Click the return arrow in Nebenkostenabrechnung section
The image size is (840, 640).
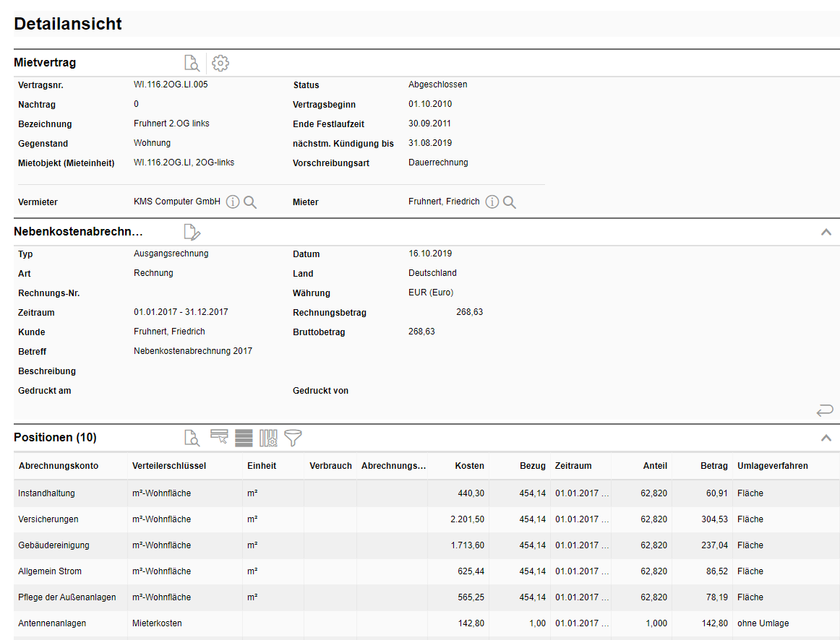coord(825,410)
